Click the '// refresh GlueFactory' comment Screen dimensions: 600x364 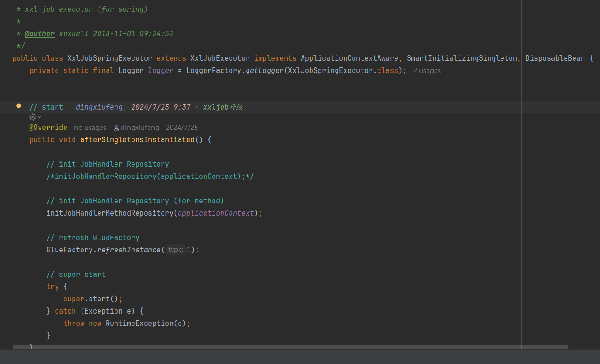93,238
